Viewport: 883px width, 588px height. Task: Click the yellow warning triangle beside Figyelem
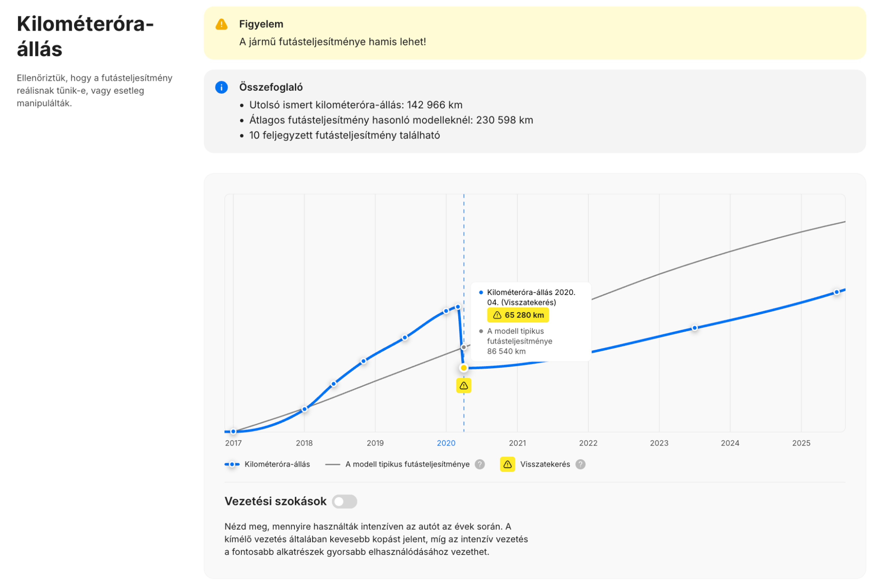pos(221,24)
